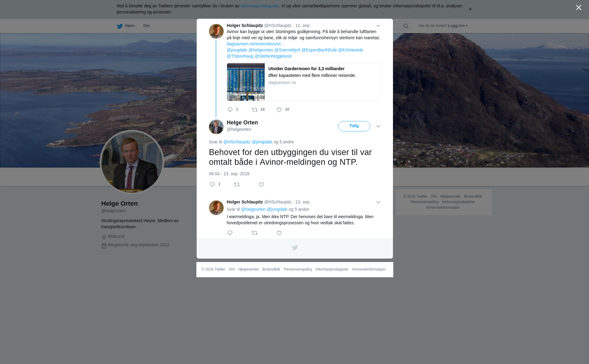Like Holger's 13. sep. reply
The height and width of the screenshot is (364, 589).
point(279,233)
